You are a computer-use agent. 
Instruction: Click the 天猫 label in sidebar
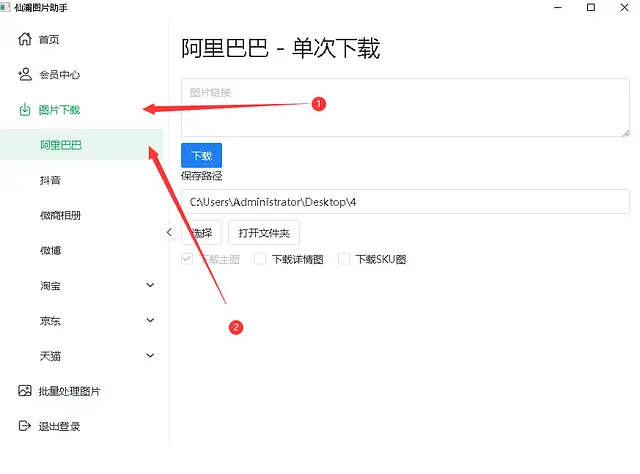pyautogui.click(x=50, y=356)
